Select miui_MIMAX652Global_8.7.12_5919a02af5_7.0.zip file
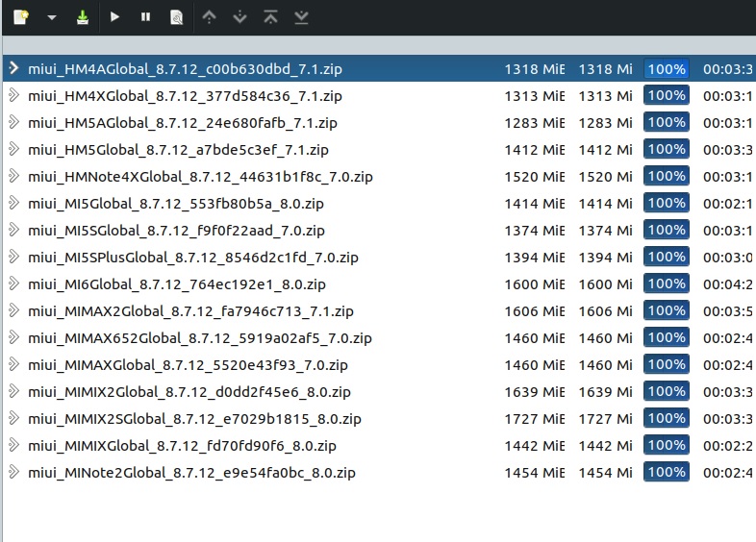 coord(200,338)
